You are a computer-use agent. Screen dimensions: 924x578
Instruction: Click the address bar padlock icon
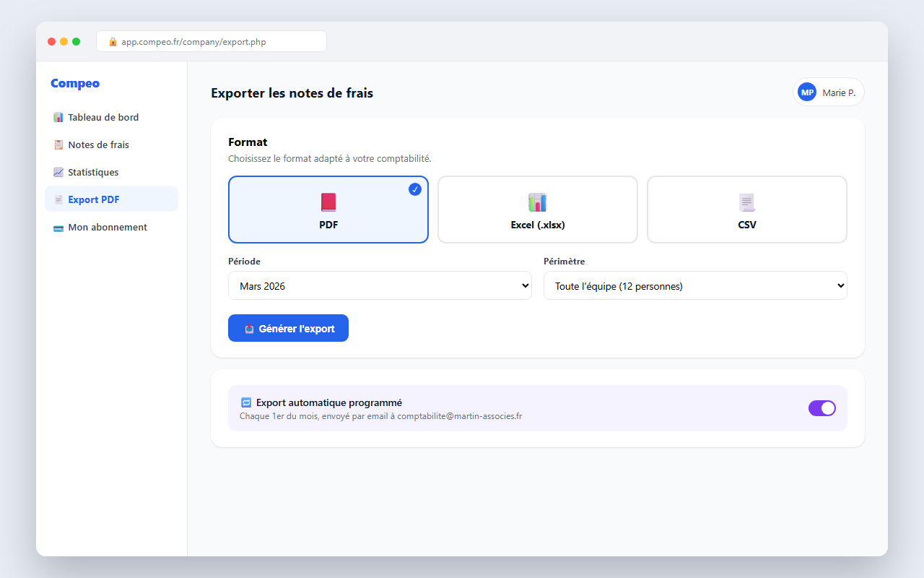[x=113, y=42]
